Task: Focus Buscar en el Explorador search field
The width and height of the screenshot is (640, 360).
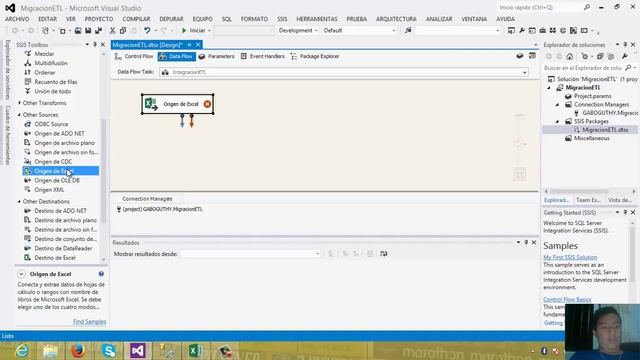Action: pos(583,68)
